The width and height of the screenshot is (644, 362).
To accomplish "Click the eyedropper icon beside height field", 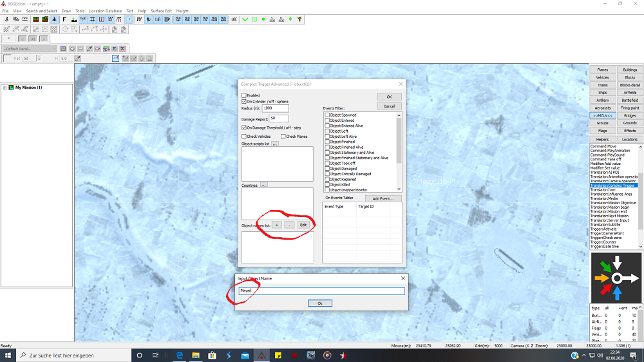I will click(x=78, y=59).
